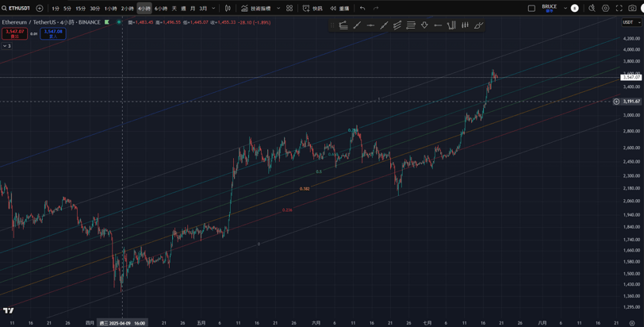Create an alert with 快訊 button
Viewport: 644px width, 327px height.
coord(313,8)
